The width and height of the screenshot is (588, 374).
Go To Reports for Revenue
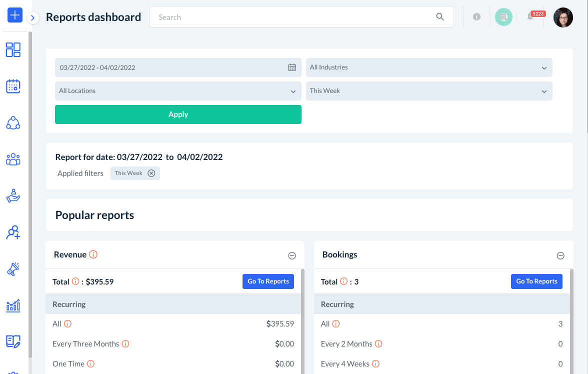268,281
